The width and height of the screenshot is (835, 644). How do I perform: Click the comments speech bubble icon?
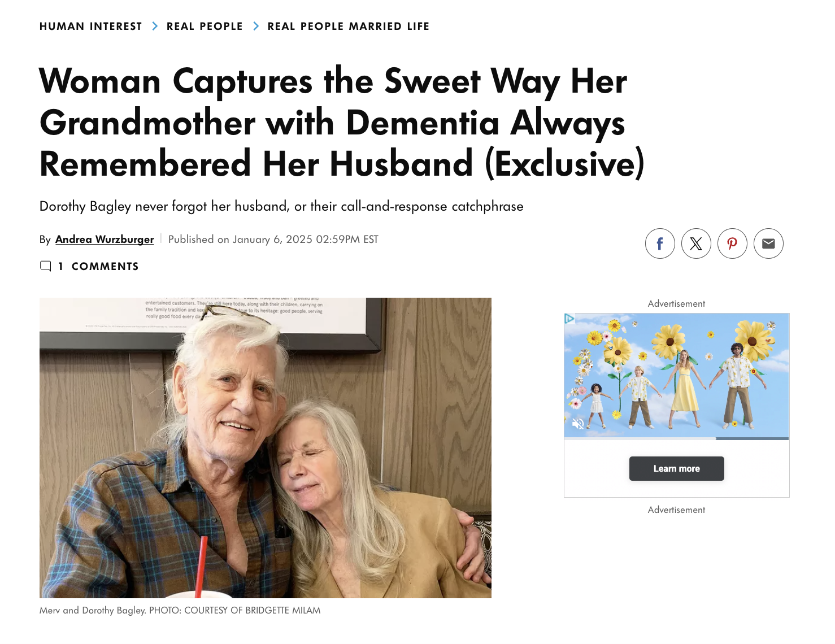pyautogui.click(x=46, y=266)
